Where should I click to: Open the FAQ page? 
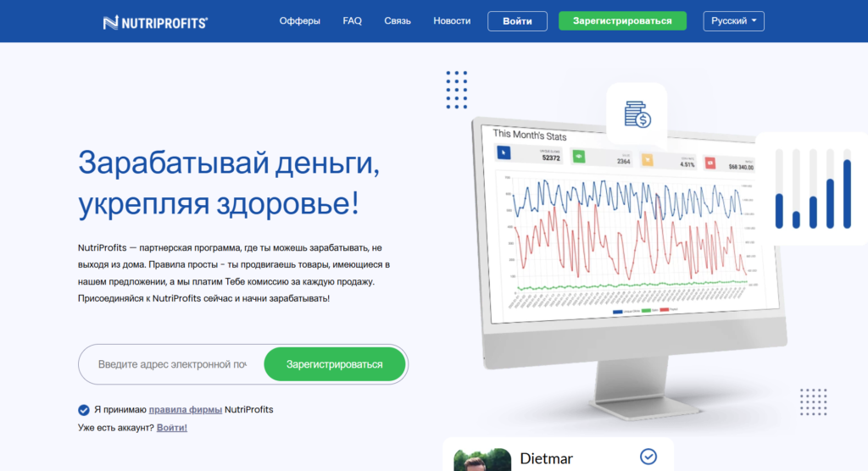(x=352, y=21)
